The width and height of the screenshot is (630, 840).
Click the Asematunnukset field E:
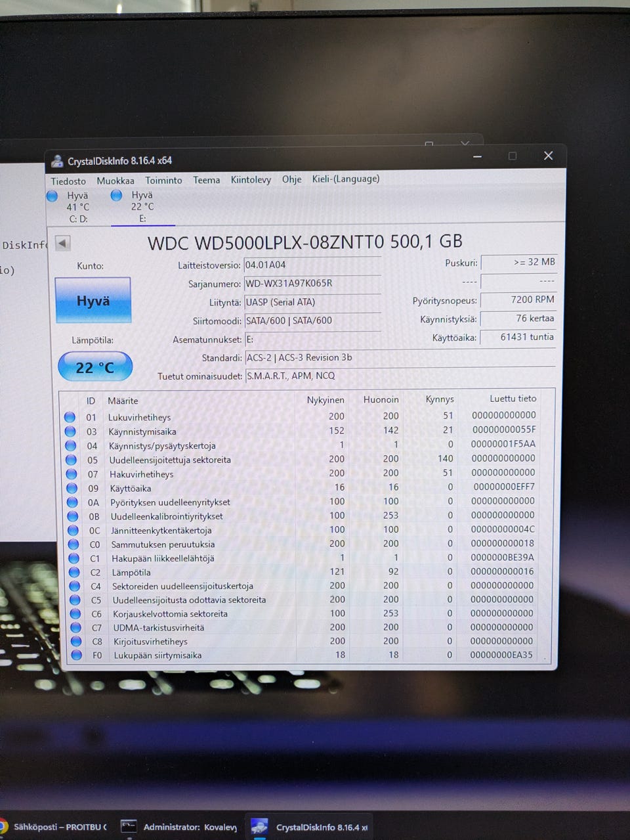(312, 339)
